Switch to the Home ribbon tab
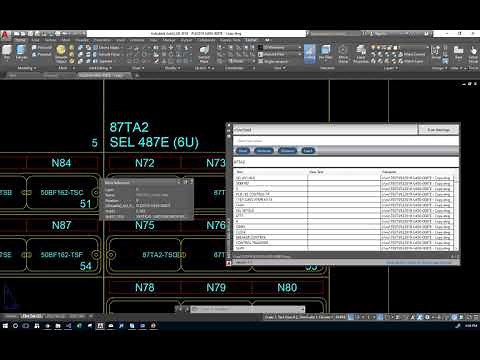Image resolution: width=480 pixels, height=360 pixels. click(x=19, y=40)
